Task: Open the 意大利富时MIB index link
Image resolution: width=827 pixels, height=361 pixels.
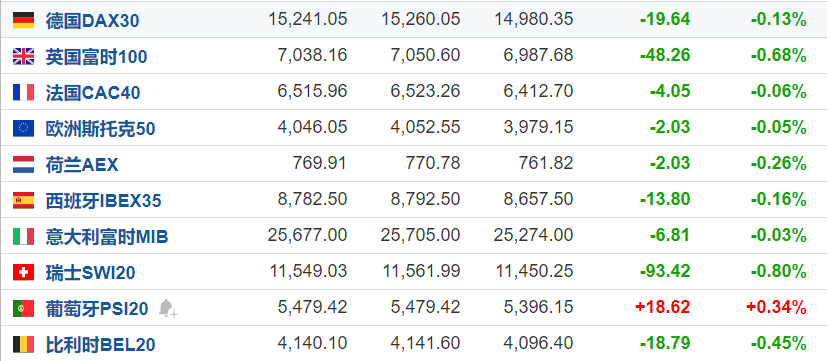Action: click(107, 236)
